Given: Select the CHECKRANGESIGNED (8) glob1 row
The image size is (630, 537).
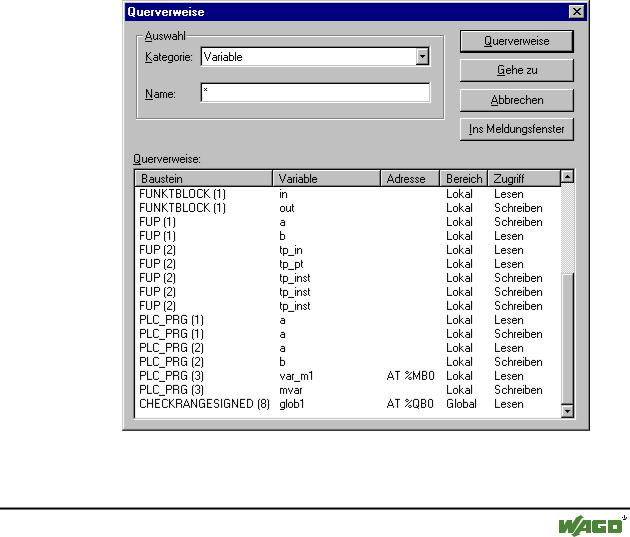Looking at the screenshot, I should tap(348, 404).
